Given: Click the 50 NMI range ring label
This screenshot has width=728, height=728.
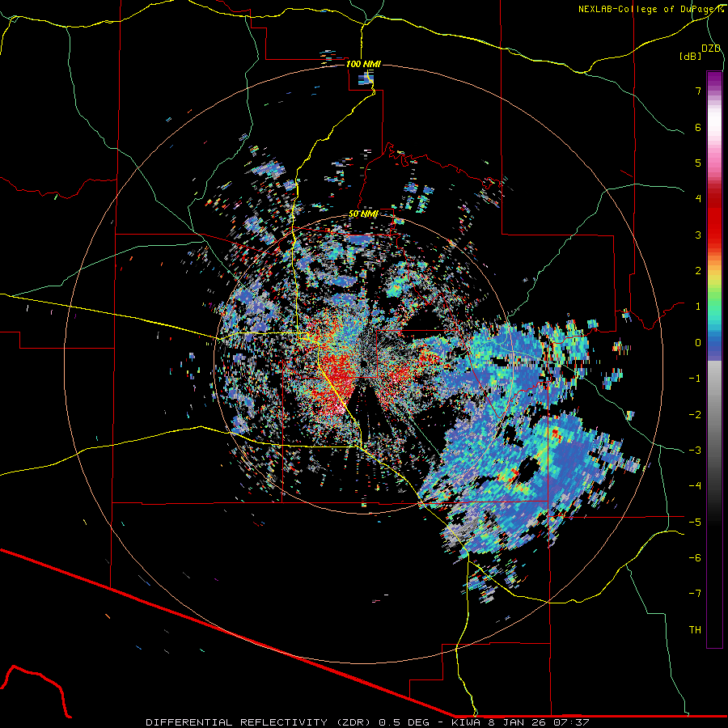Looking at the screenshot, I should (363, 214).
